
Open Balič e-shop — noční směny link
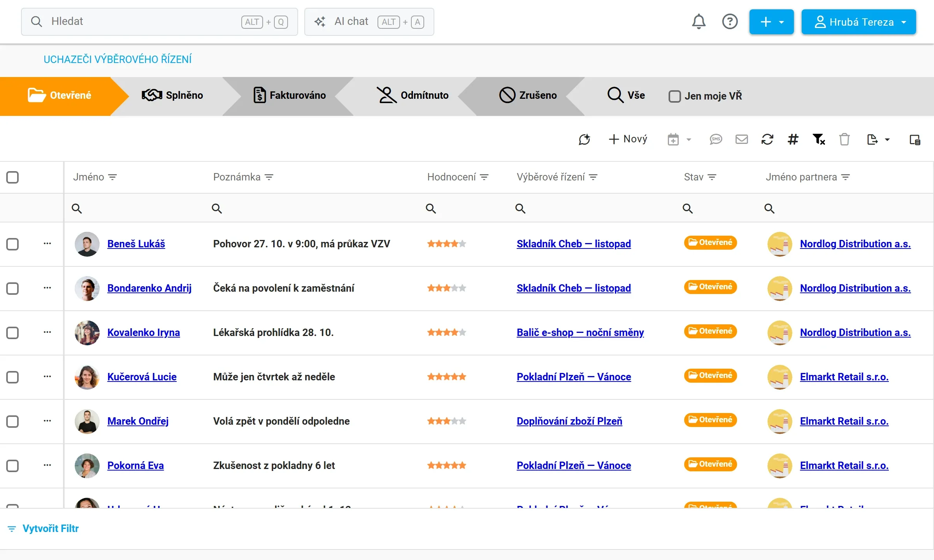pyautogui.click(x=580, y=332)
